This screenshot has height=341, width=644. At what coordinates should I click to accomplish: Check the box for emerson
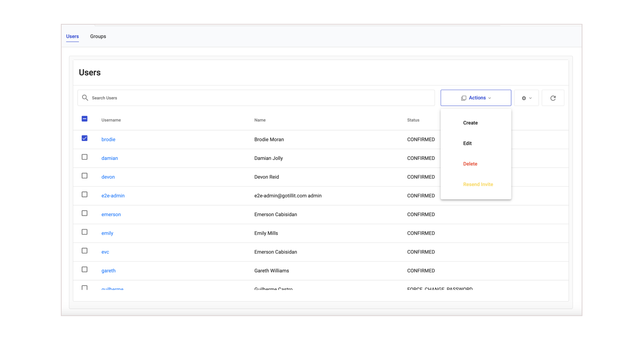coord(85,213)
